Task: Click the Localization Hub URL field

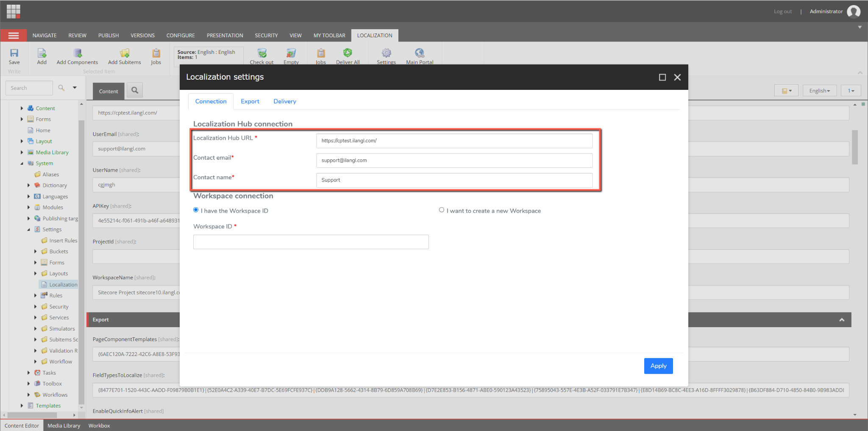Action: pyautogui.click(x=454, y=141)
